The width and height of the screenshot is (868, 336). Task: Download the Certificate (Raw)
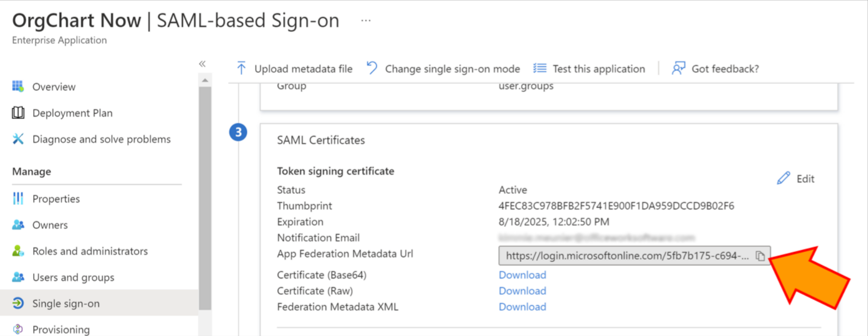[x=522, y=291]
